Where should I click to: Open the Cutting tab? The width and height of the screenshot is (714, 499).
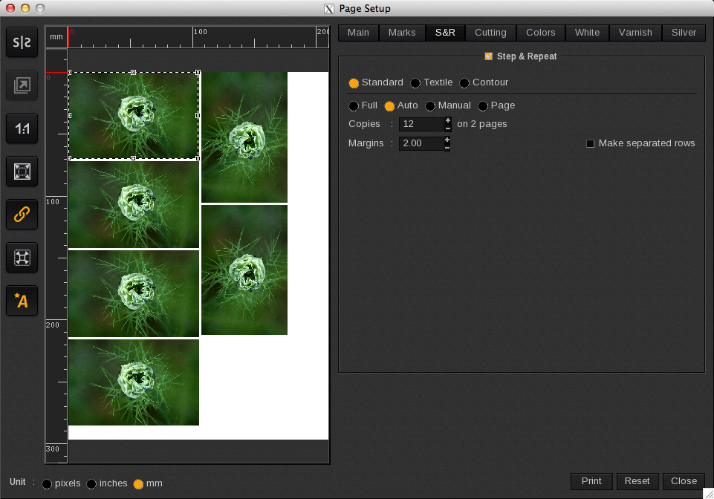[x=490, y=32]
